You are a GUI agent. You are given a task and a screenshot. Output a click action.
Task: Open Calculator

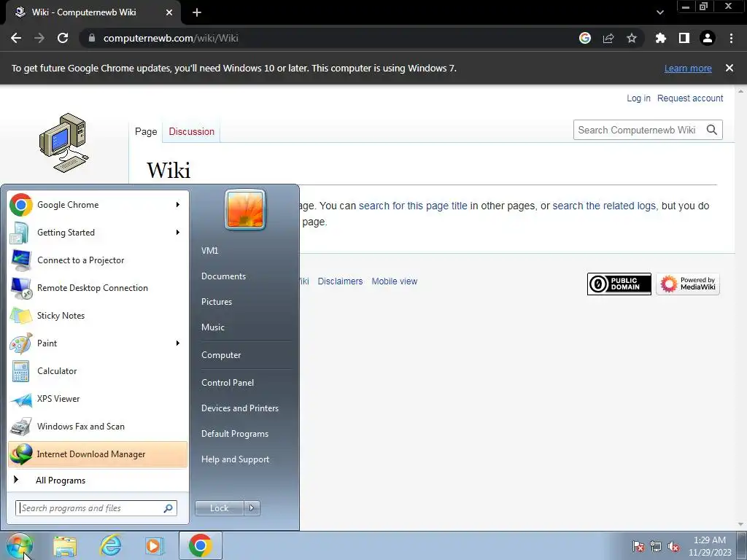pos(98,371)
